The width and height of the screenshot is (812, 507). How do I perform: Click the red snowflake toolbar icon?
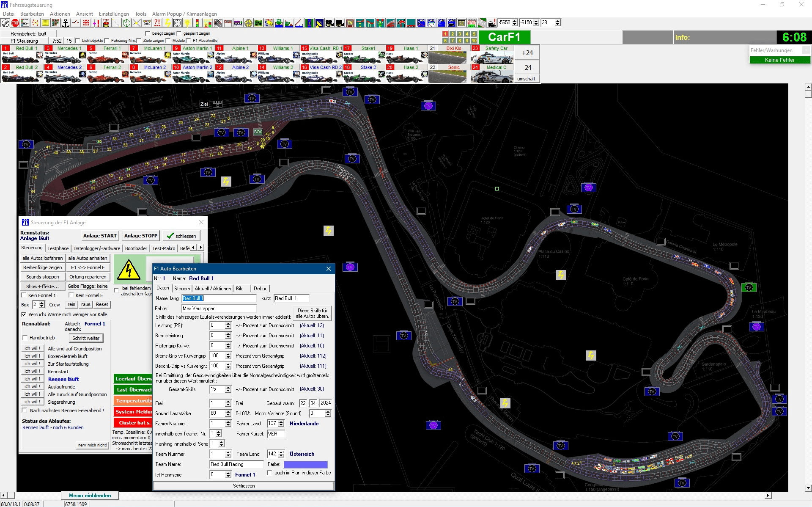tap(86, 23)
